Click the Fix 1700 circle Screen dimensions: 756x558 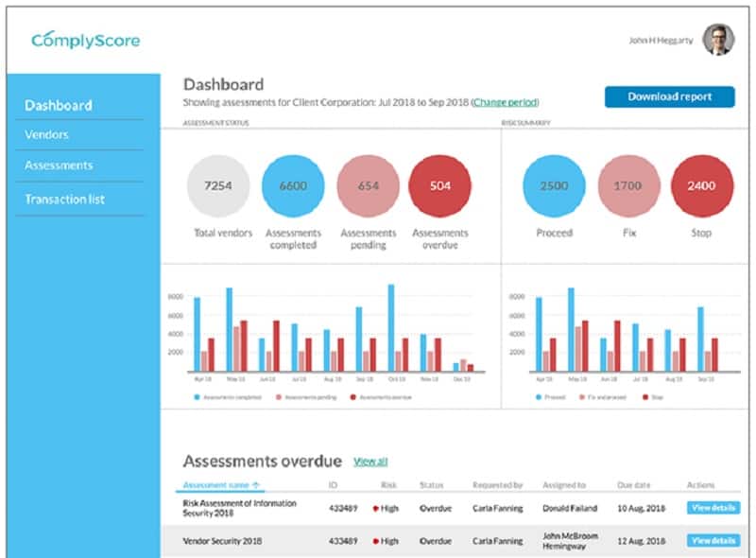coord(628,185)
